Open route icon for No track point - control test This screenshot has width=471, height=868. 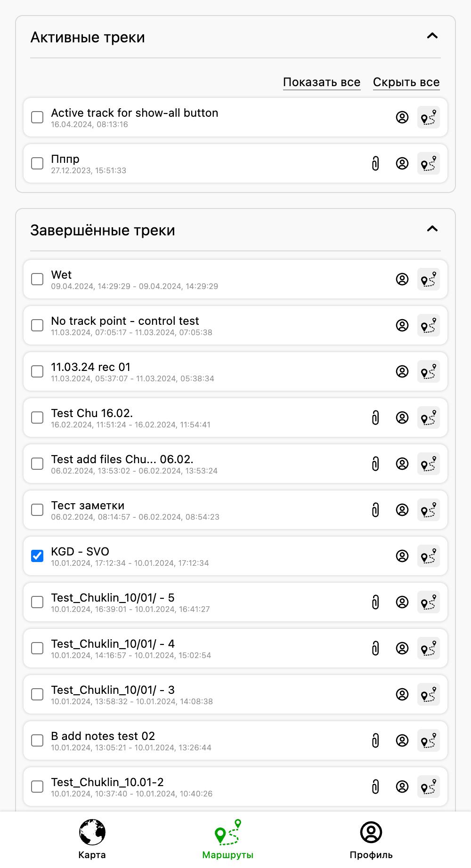coord(429,325)
